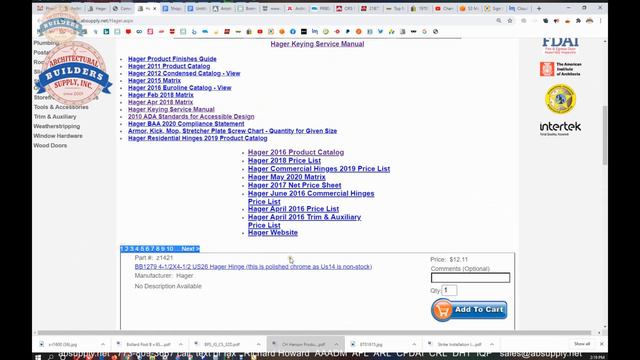Open Hager April 2016 Price List

point(293,209)
